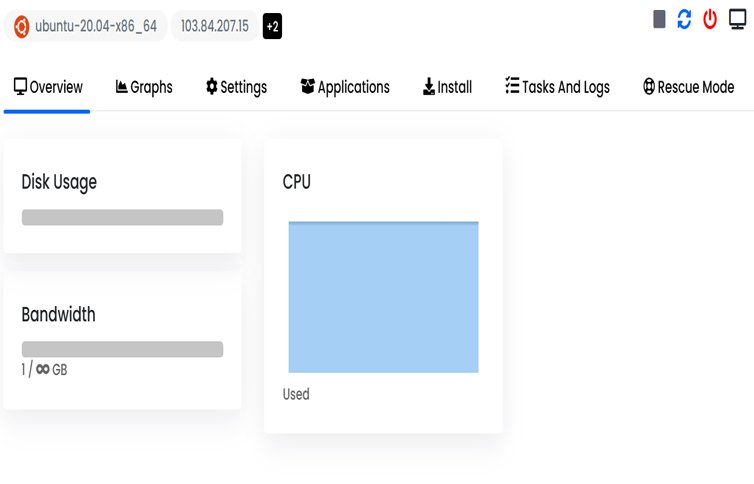The height and width of the screenshot is (484, 754).
Task: Click the red power off icon
Action: pyautogui.click(x=710, y=19)
